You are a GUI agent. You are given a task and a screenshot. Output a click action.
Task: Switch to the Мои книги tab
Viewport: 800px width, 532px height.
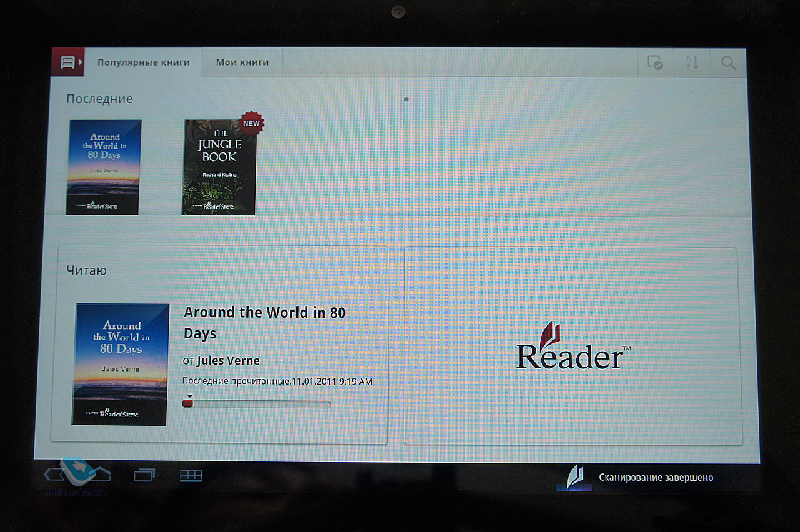click(242, 62)
